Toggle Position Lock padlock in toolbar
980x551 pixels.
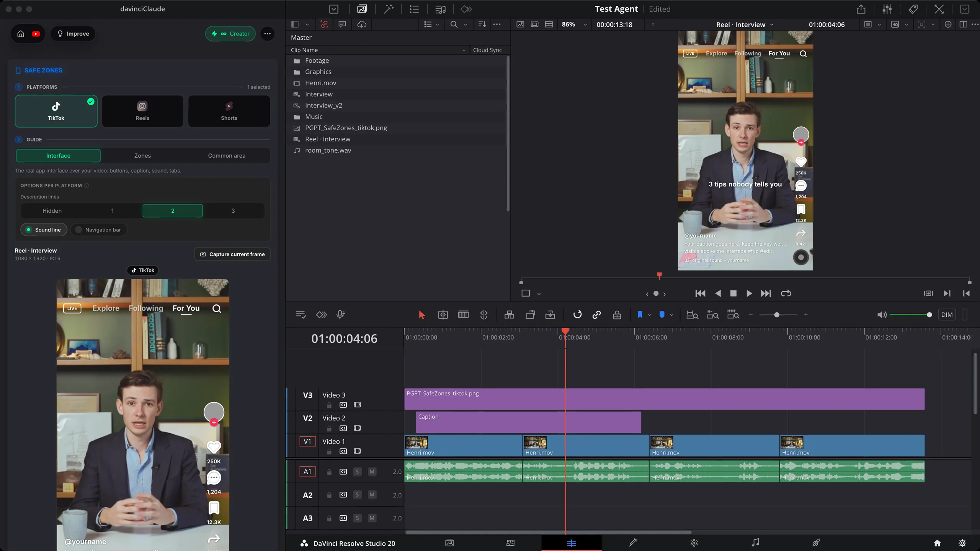[x=617, y=315]
